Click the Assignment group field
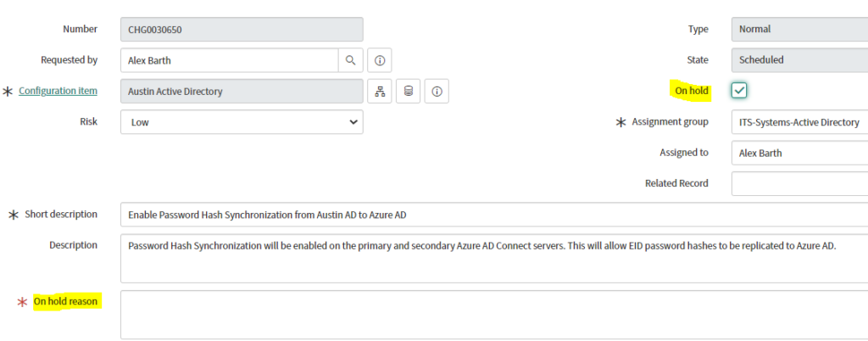 point(798,122)
